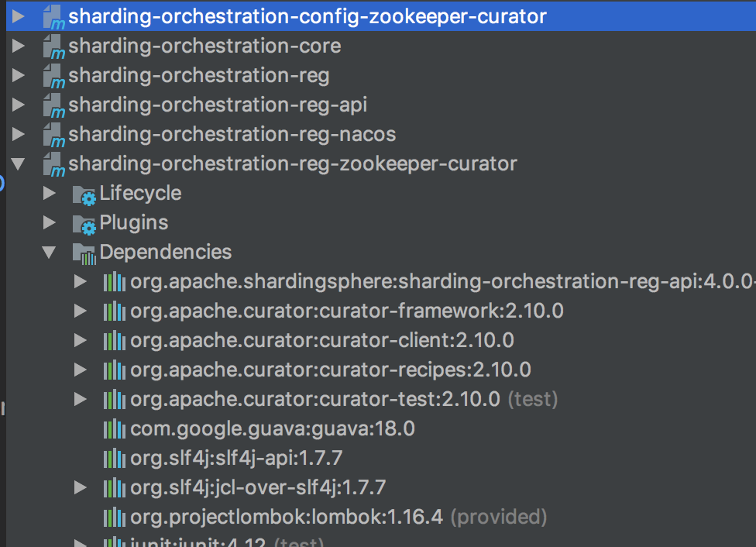The height and width of the screenshot is (547, 756).
Task: Select the Plugins node
Action: click(133, 223)
